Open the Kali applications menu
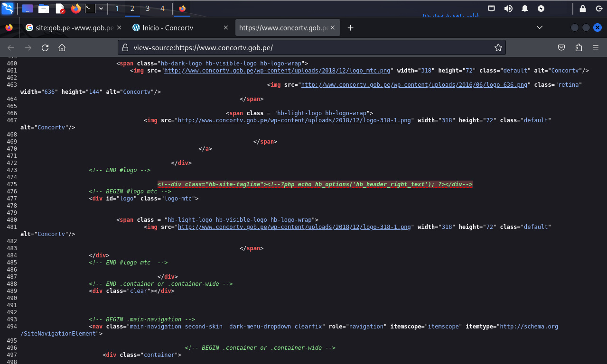Screen dimensions: 607x364 [x=8, y=9]
